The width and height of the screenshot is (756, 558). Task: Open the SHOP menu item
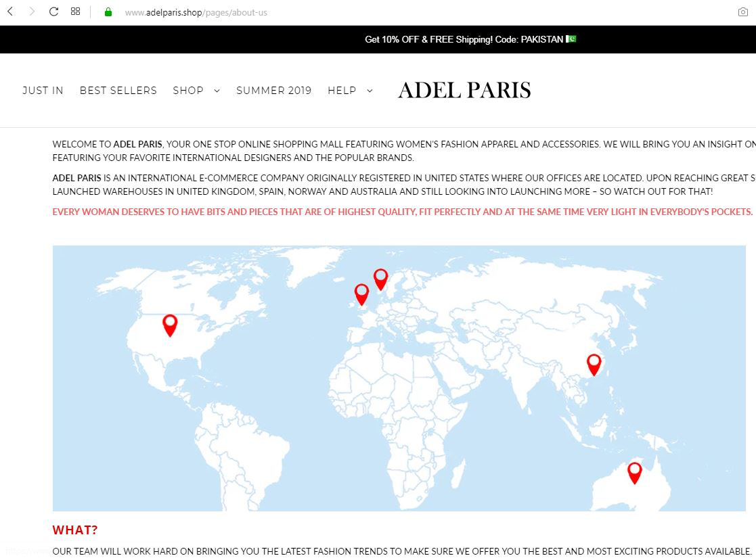point(188,91)
